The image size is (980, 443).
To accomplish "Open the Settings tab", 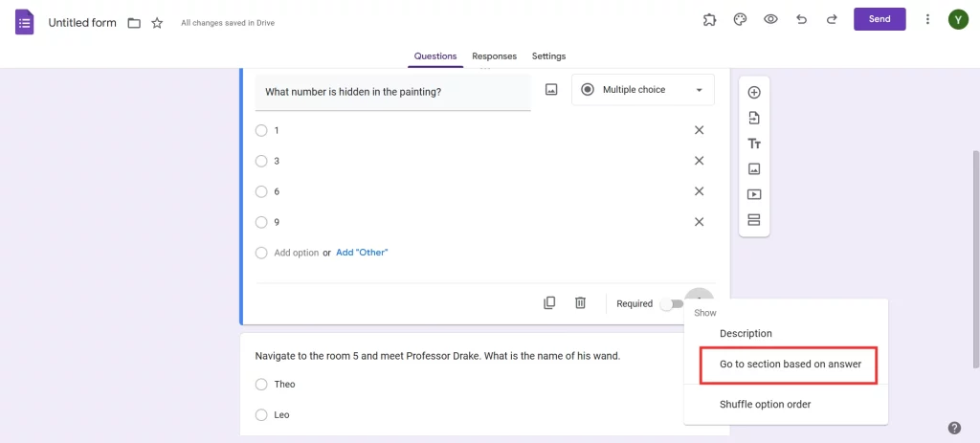I will click(x=548, y=56).
